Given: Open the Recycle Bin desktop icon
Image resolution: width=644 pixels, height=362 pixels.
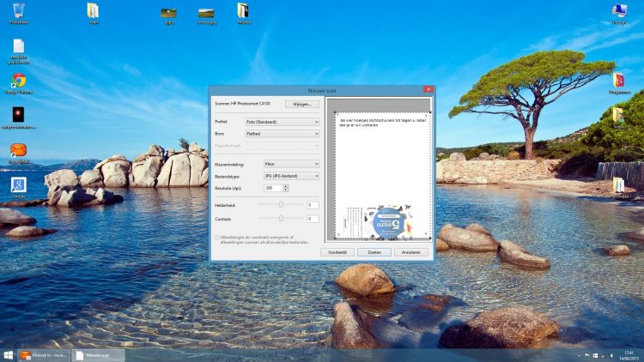Looking at the screenshot, I should (x=18, y=10).
